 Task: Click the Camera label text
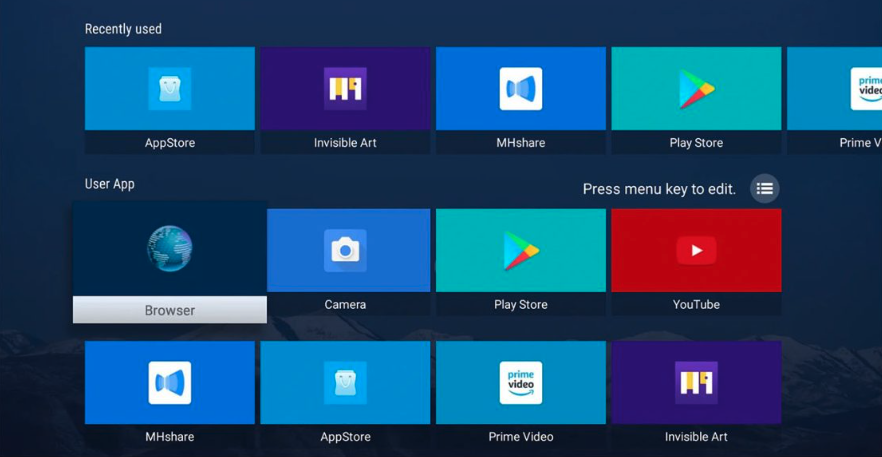point(345,304)
